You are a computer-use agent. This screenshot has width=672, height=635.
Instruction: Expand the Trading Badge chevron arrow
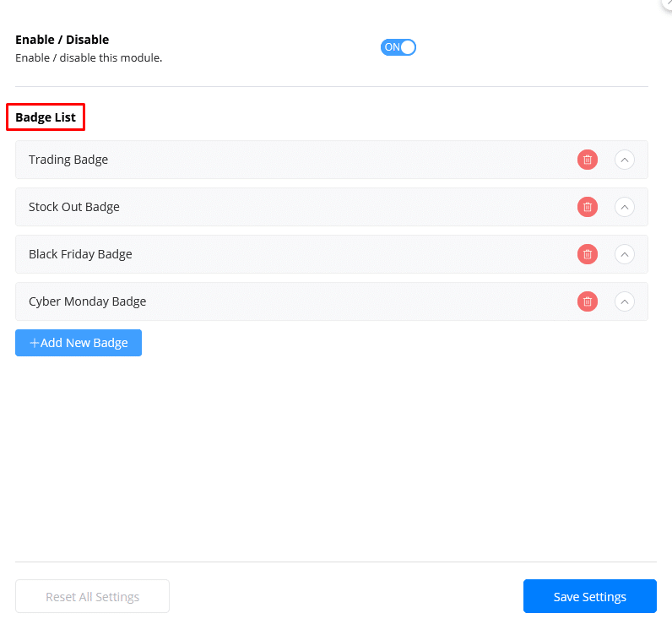[624, 160]
